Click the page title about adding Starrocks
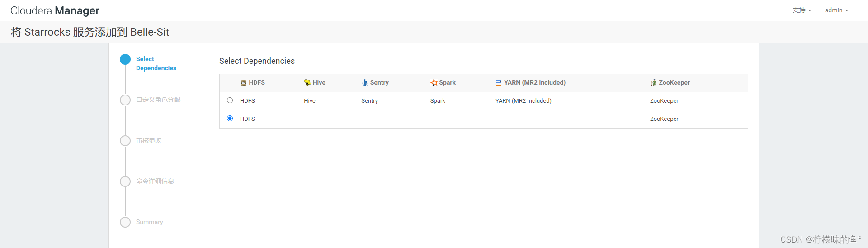 tap(90, 32)
